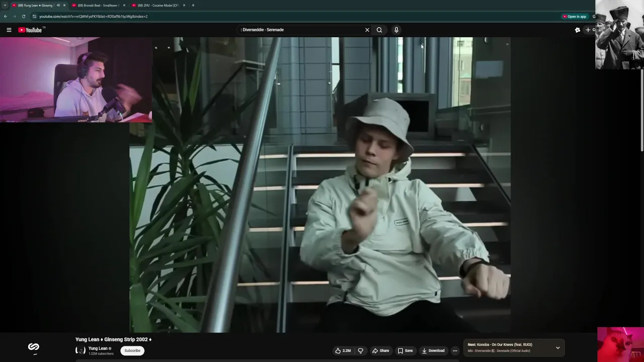644x362 pixels.
Task: Click the streamer webcam overlay
Action: click(x=75, y=79)
